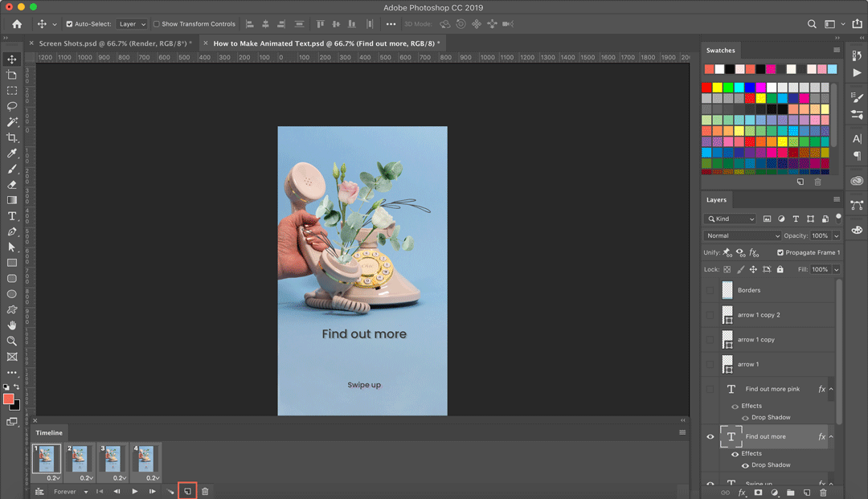868x499 pixels.
Task: Open the foreground color picker
Action: (x=8, y=399)
